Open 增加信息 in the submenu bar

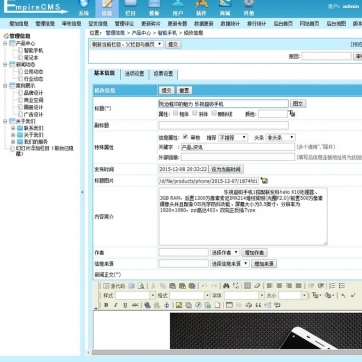(19, 24)
